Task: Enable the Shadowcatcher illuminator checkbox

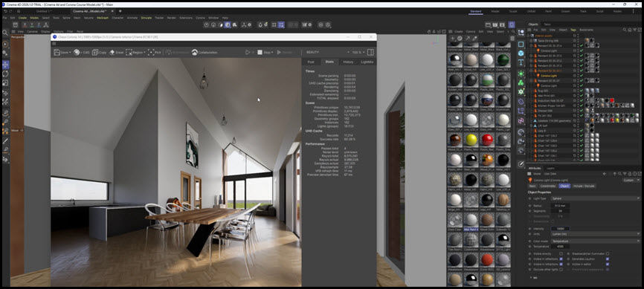Action: 608,253
